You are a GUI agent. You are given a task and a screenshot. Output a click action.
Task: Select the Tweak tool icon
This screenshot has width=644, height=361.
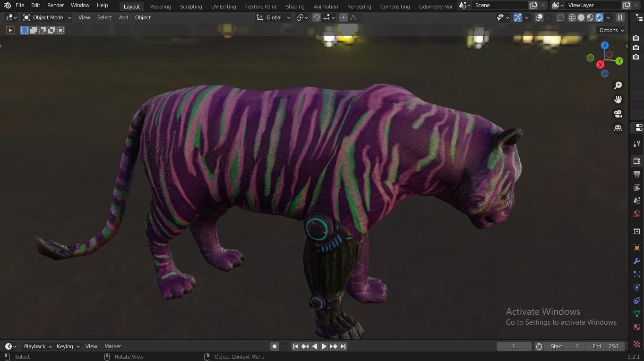coord(10,30)
